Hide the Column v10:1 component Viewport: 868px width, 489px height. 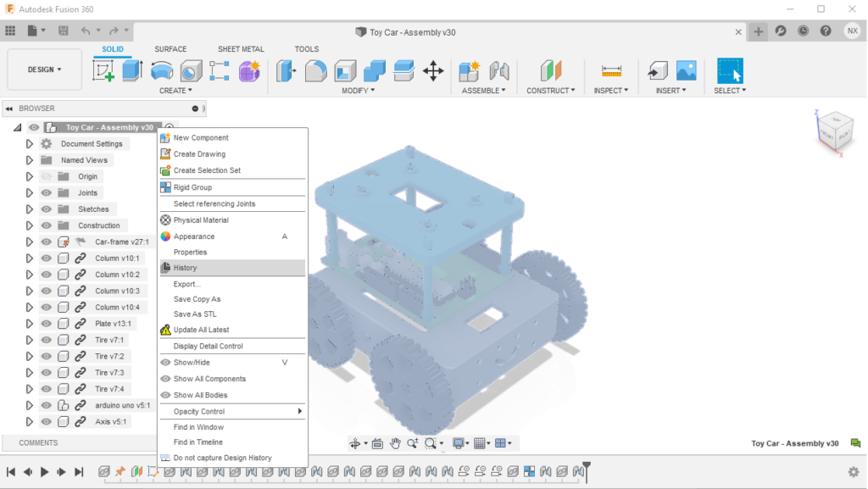[x=46, y=258]
